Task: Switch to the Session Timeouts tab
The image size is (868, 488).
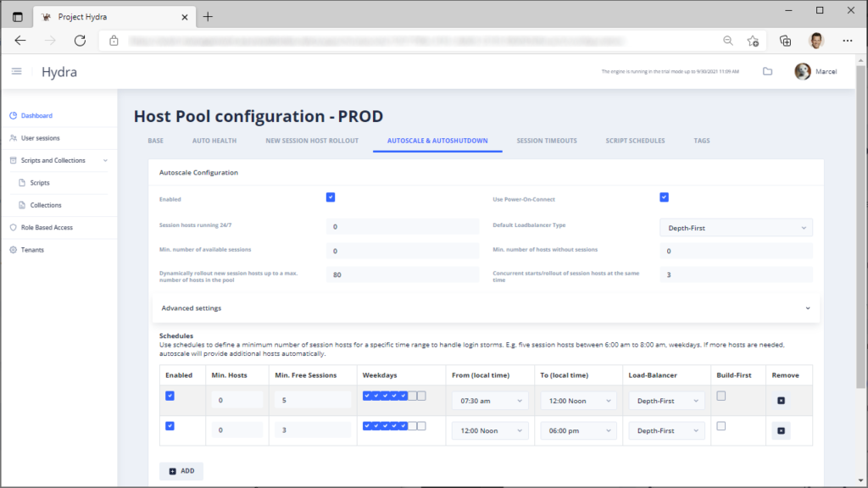Action: [547, 141]
